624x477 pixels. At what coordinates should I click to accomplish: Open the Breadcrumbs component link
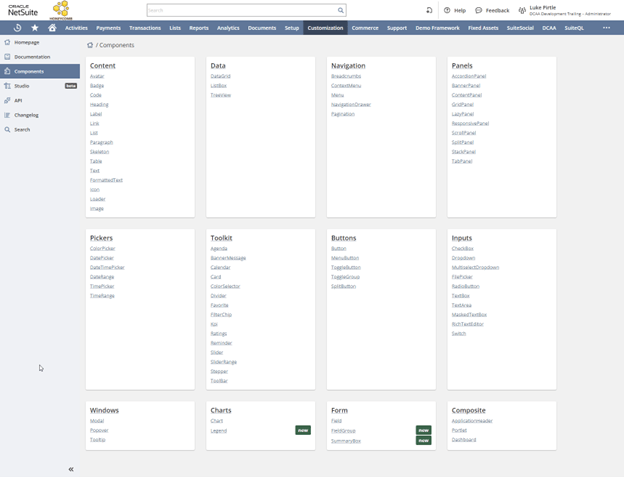pyautogui.click(x=346, y=76)
